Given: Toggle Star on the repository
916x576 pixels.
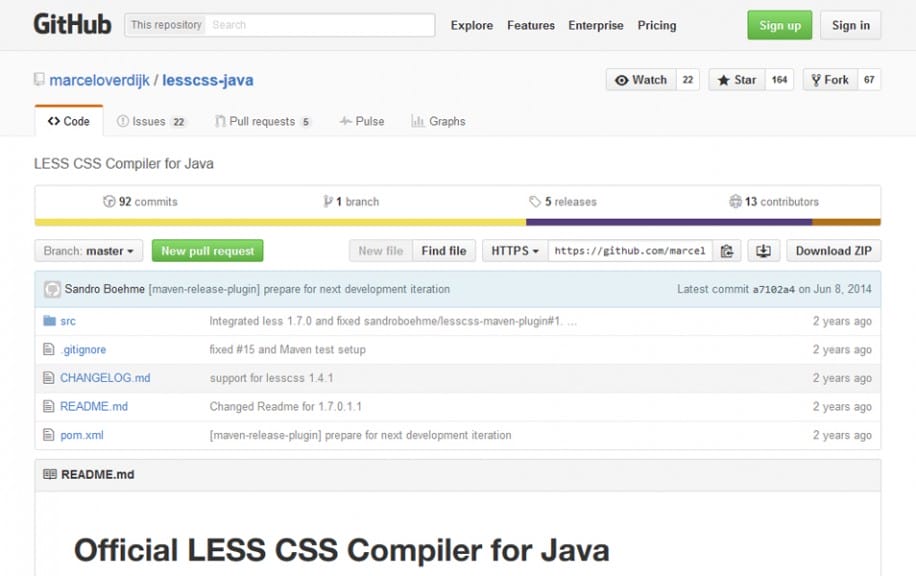Looking at the screenshot, I should coord(737,80).
